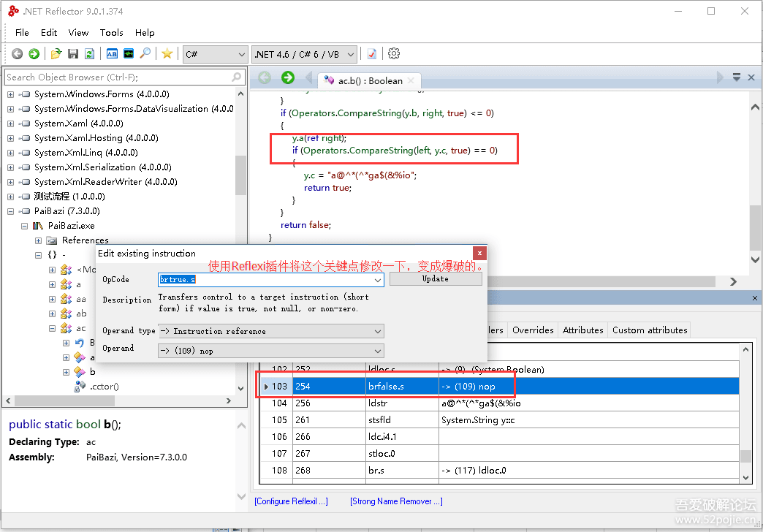This screenshot has width=763, height=532.
Task: Open assembly file with folder icon
Action: pyautogui.click(x=56, y=53)
